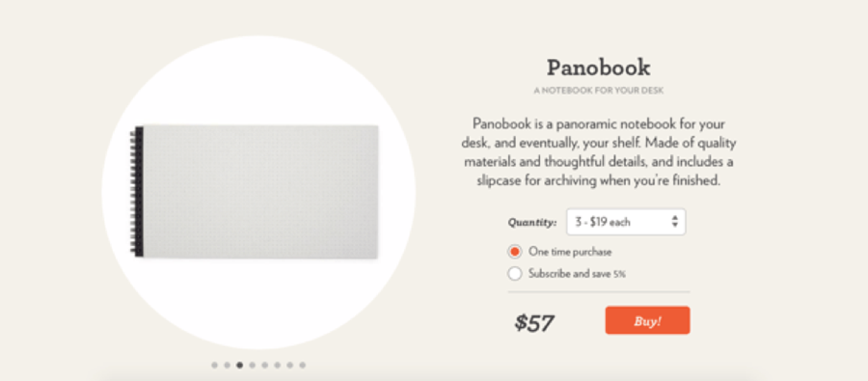Click the Panobook notebook product image
868x381 pixels.
coord(255,192)
